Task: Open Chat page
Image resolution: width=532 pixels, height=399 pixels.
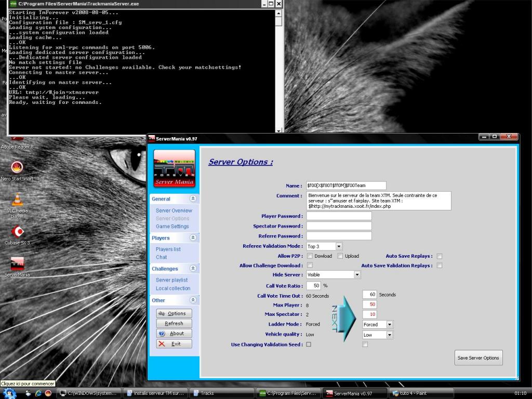Action: pos(161,257)
